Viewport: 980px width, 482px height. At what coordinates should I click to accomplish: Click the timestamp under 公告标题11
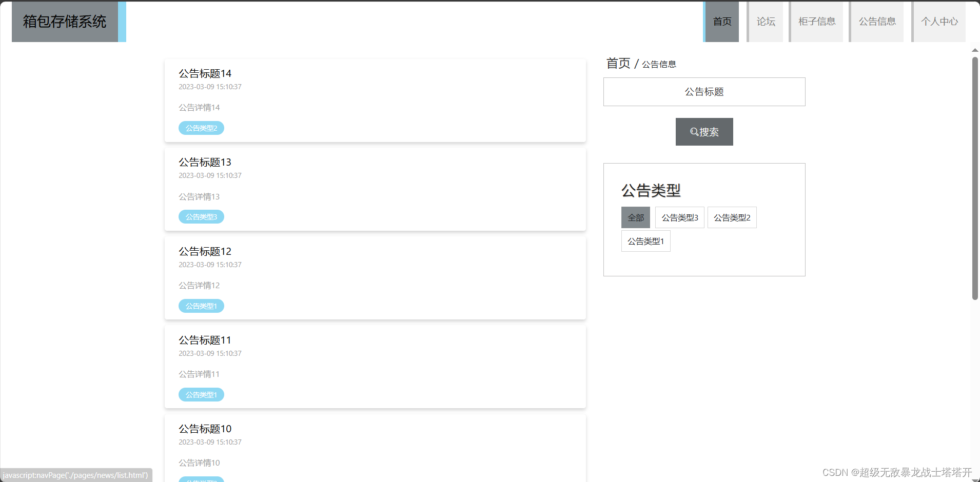click(210, 353)
